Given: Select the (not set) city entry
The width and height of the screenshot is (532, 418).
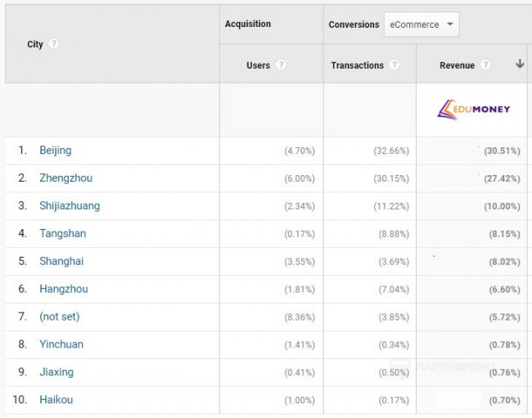Looking at the screenshot, I should click(x=59, y=317).
